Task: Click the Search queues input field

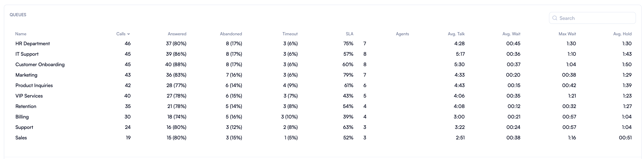Action: pos(595,18)
